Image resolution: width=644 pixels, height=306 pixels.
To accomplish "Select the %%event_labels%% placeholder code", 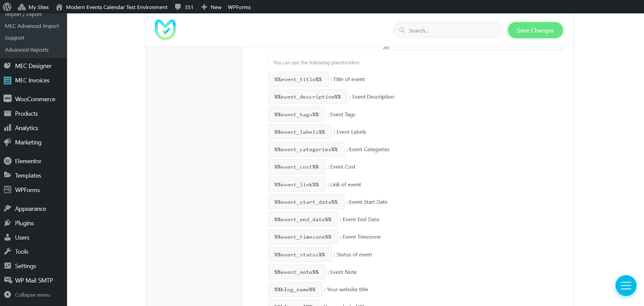I will [x=300, y=132].
